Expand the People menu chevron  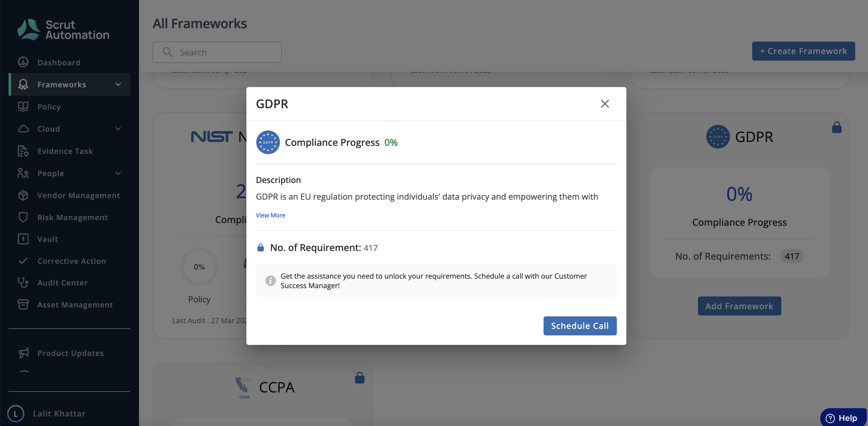pyautogui.click(x=118, y=173)
